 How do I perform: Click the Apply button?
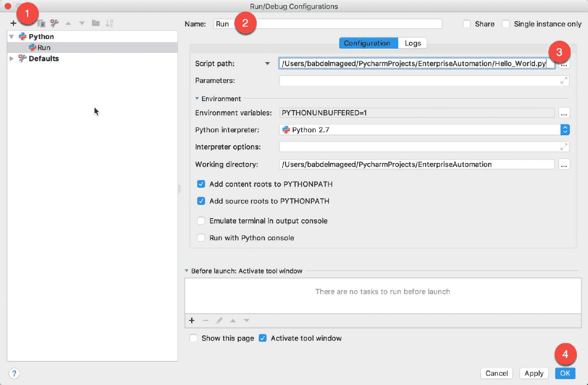click(534, 373)
